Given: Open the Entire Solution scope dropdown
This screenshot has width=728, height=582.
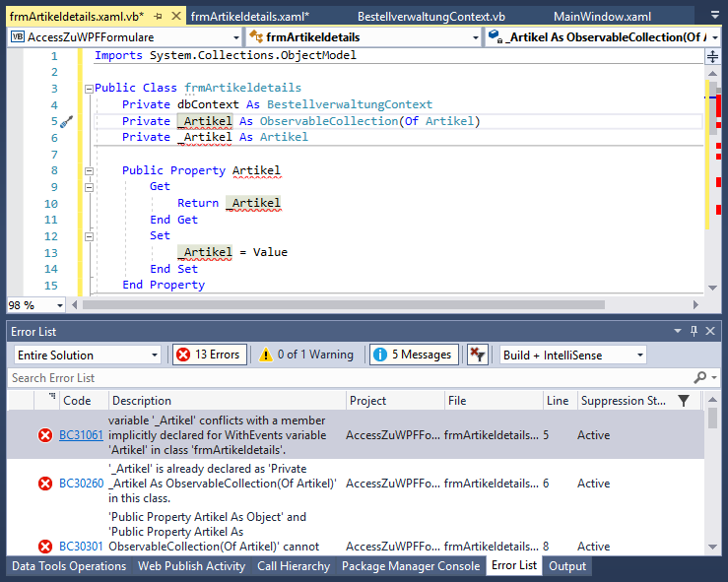Looking at the screenshot, I should pyautogui.click(x=87, y=355).
